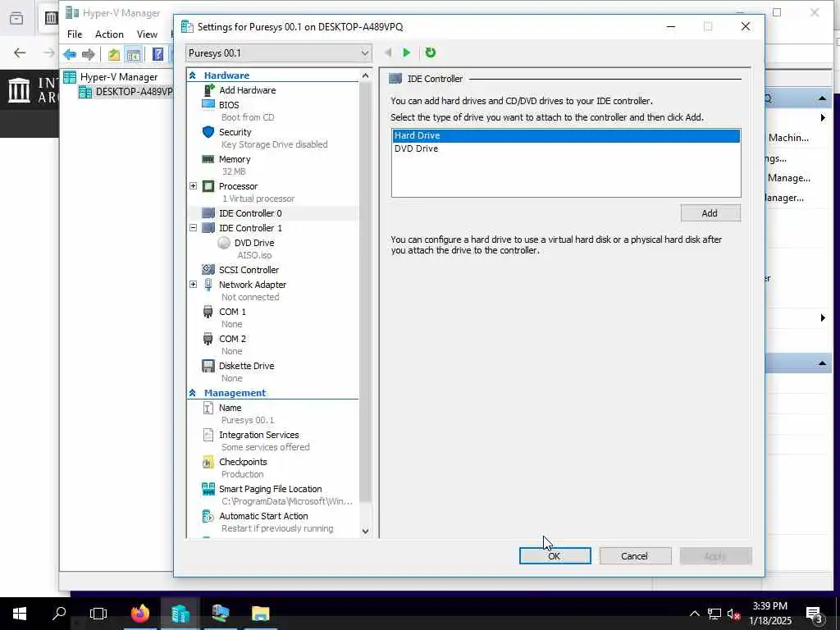This screenshot has width=840, height=630.
Task: Collapse the IDE Controller 1 node
Action: coord(194,228)
